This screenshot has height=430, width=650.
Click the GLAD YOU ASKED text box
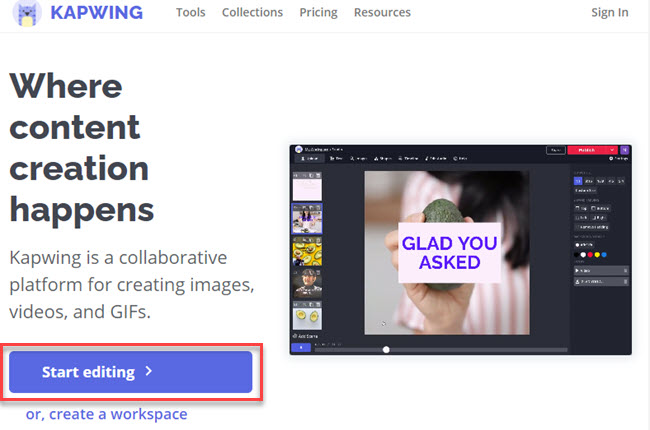(449, 253)
